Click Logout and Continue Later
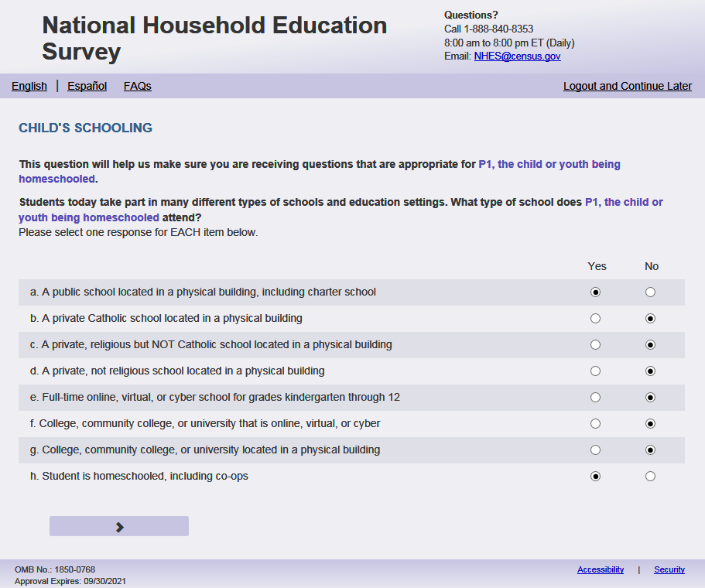The image size is (705, 588). [x=628, y=86]
